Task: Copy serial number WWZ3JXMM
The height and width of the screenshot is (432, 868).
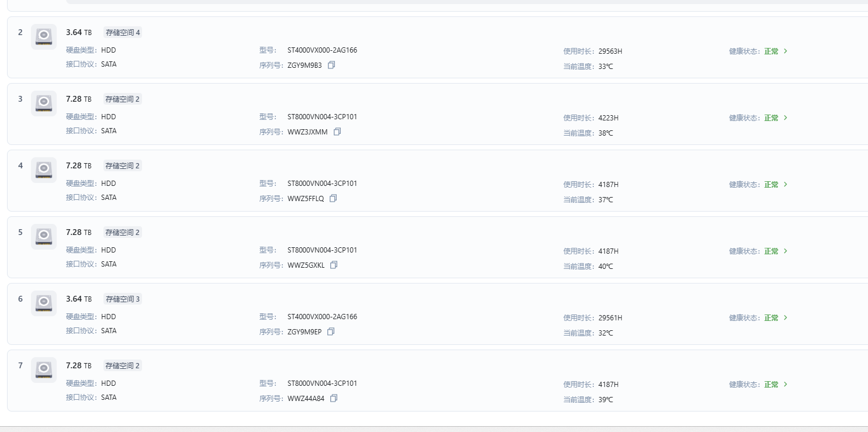Action: click(337, 132)
